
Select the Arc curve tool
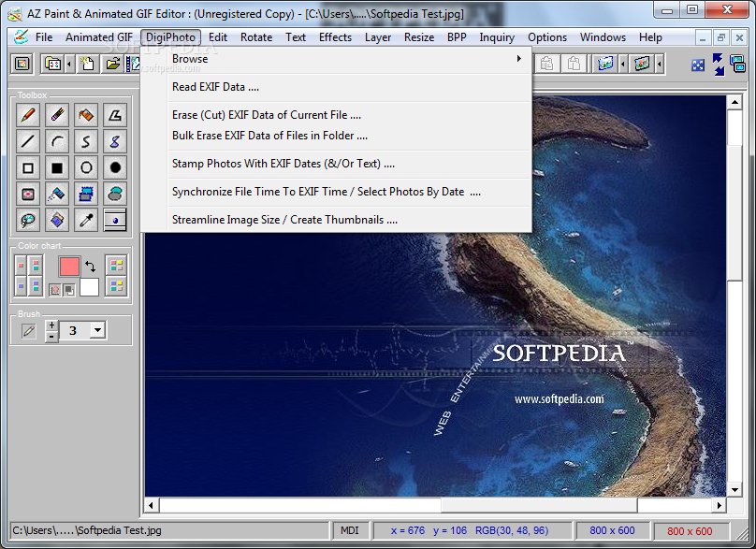[x=57, y=141]
